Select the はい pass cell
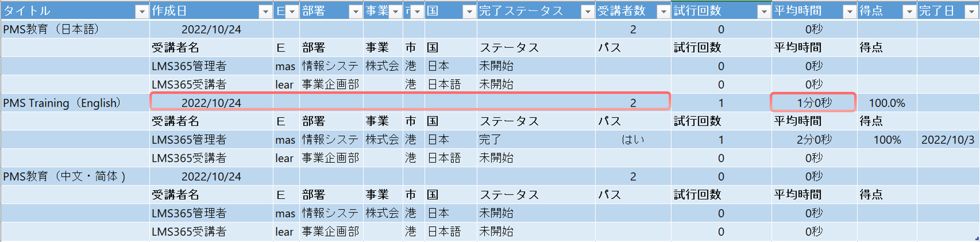This screenshot has height=242, width=980. coord(633,140)
